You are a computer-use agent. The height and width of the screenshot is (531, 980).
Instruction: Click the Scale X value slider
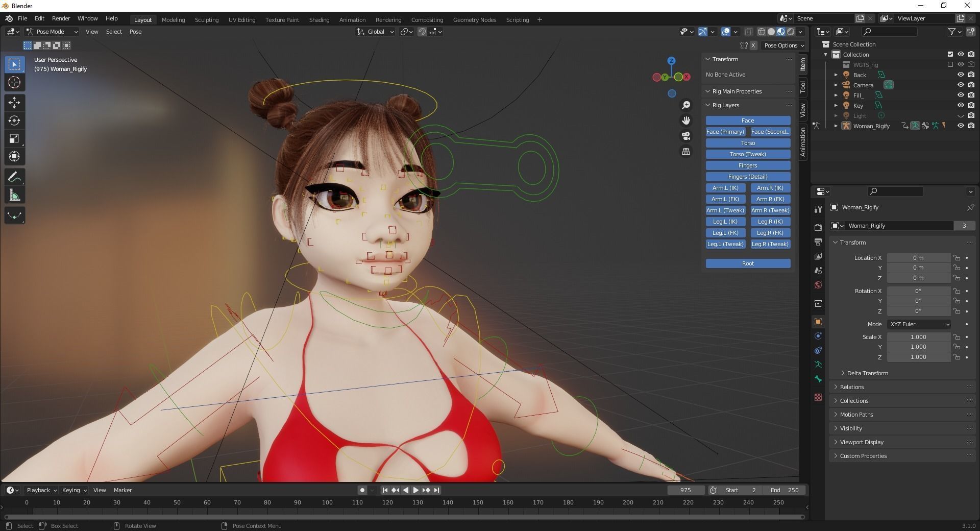(918, 337)
